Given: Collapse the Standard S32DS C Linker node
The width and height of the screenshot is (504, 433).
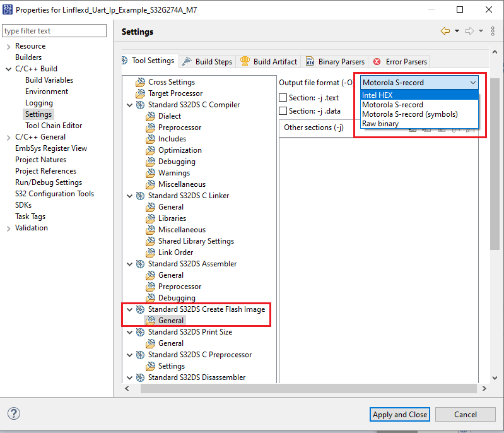Looking at the screenshot, I should (129, 196).
